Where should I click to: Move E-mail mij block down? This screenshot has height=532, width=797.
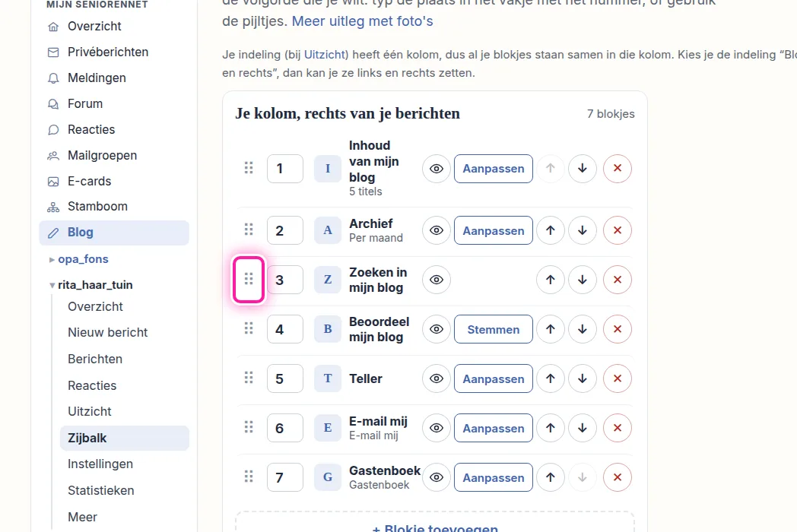pyautogui.click(x=583, y=428)
